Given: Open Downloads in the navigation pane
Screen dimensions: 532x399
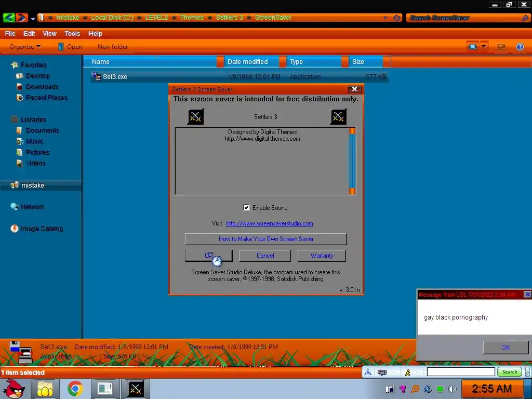Looking at the screenshot, I should pyautogui.click(x=42, y=87).
